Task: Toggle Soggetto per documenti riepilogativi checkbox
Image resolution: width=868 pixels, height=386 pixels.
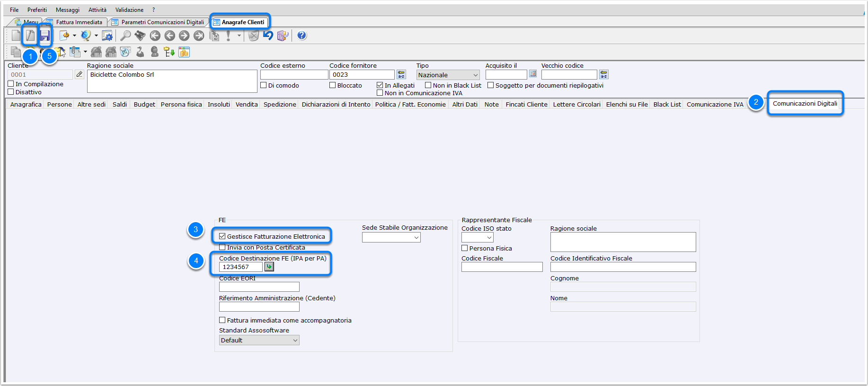Action: coord(491,85)
